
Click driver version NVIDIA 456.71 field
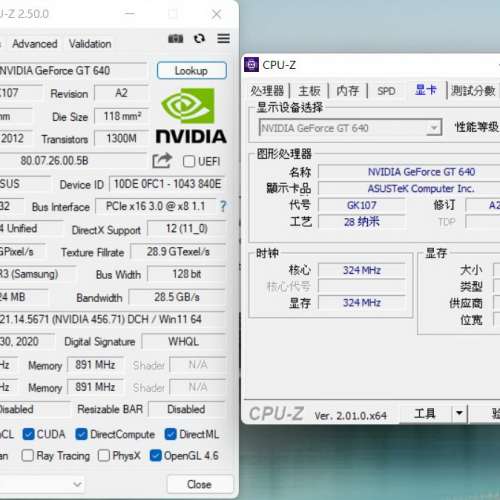113,319
